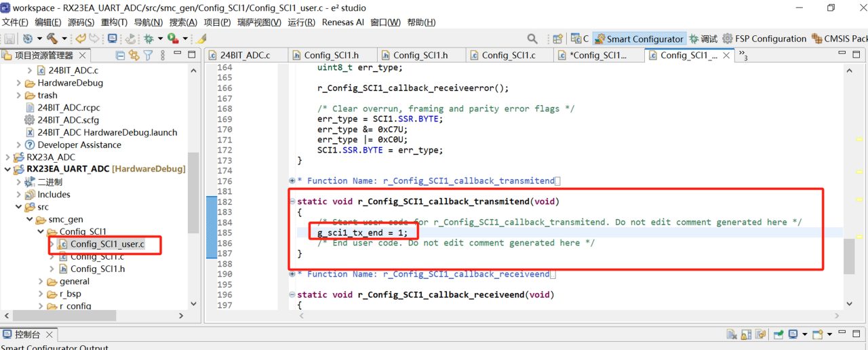Toggle Link with Editor in project explorer
Screen dimensions: 868x350
coord(134,56)
